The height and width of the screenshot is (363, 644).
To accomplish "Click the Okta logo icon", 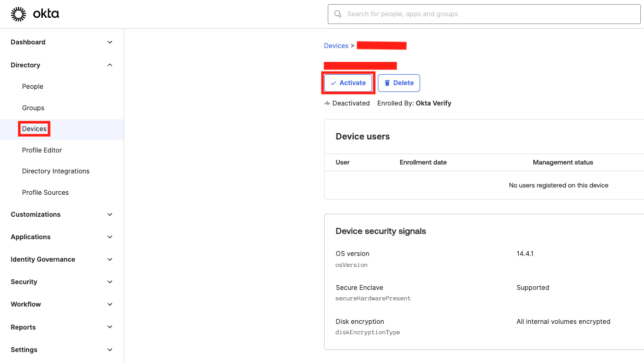I will click(19, 14).
